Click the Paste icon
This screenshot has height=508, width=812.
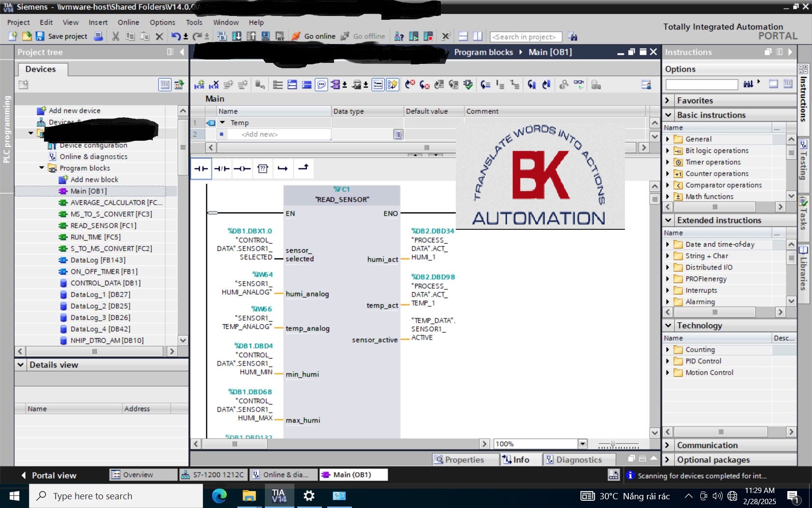pyautogui.click(x=145, y=36)
